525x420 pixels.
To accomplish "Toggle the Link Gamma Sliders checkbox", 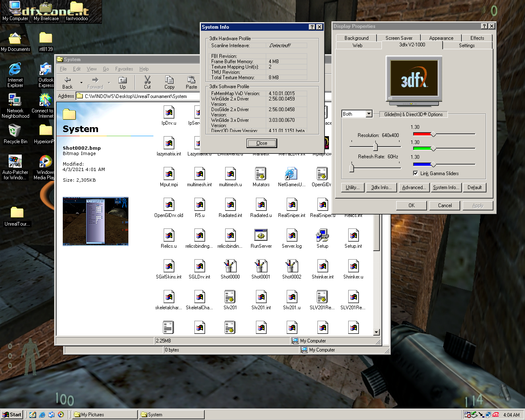I will (415, 173).
